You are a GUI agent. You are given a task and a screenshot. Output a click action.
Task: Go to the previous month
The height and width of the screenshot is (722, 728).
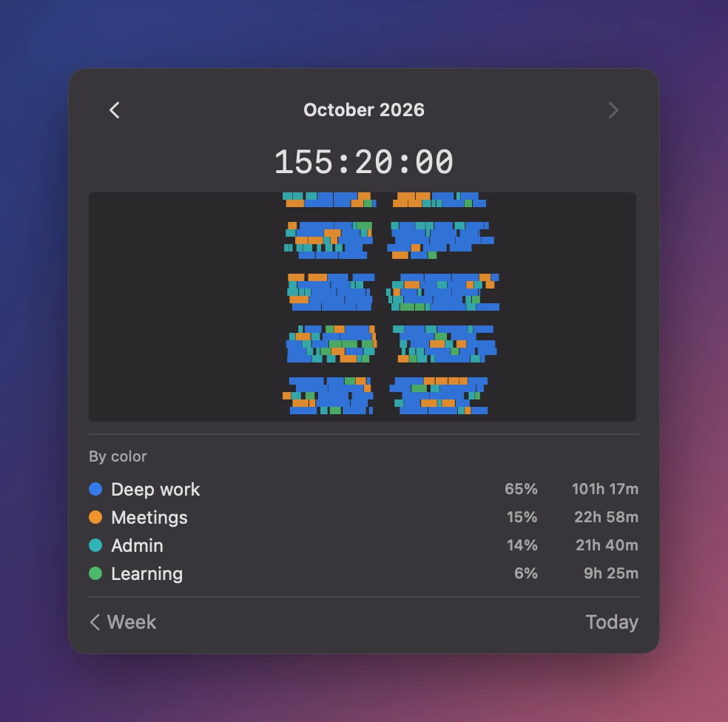[114, 110]
